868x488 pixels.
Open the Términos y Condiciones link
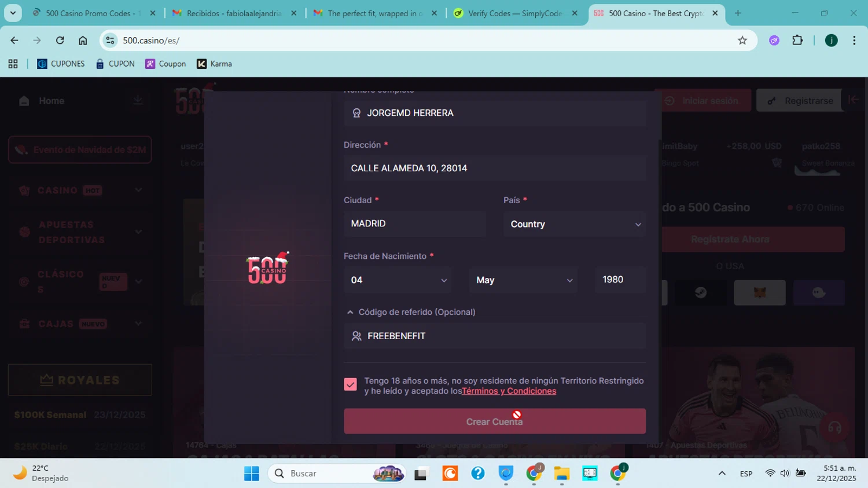click(509, 391)
